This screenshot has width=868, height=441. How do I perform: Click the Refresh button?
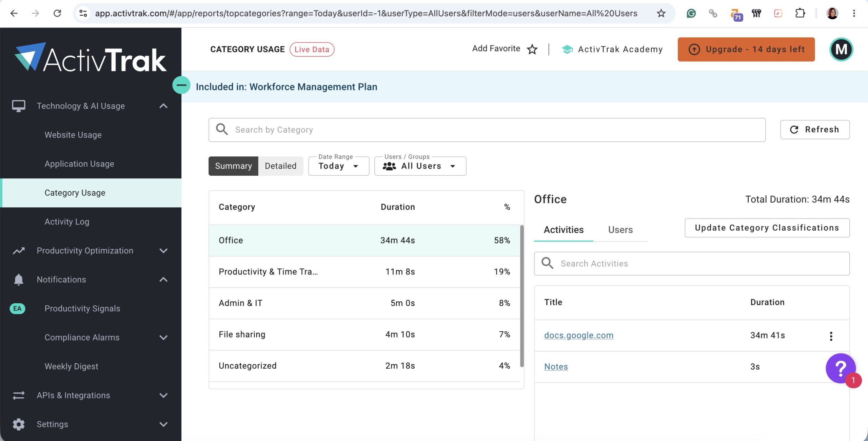[x=815, y=130]
